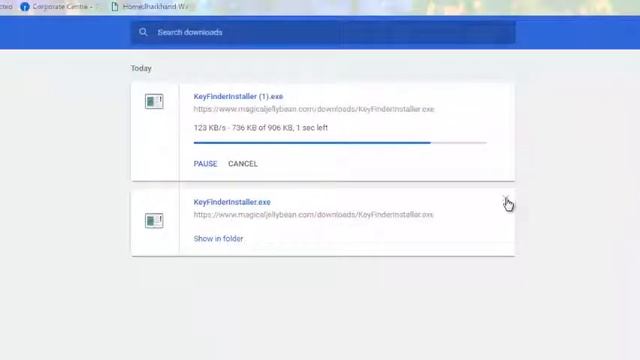This screenshot has height=360, width=640.
Task: Pause the KeyFinderInstaller (1).exe download
Action: pos(205,164)
